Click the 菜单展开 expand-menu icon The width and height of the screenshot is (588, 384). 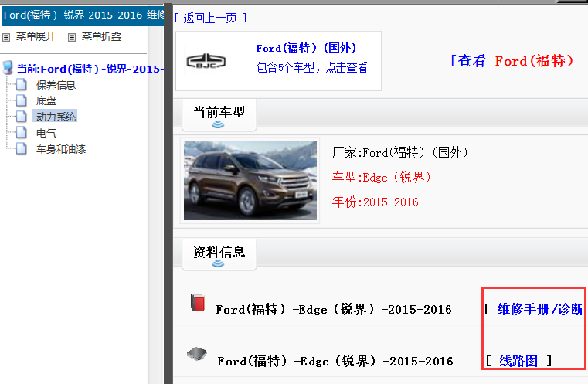pyautogui.click(x=6, y=37)
